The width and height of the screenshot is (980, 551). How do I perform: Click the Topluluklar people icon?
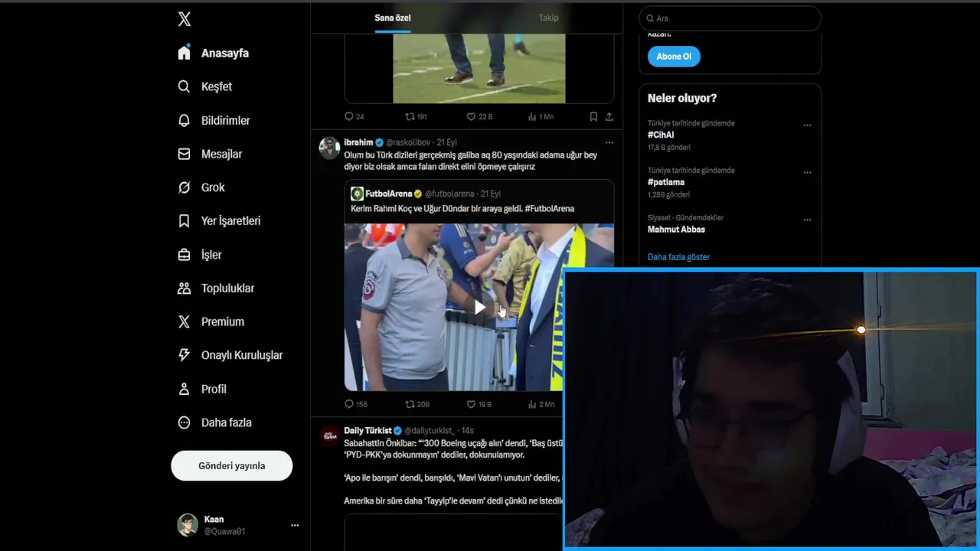tap(184, 289)
